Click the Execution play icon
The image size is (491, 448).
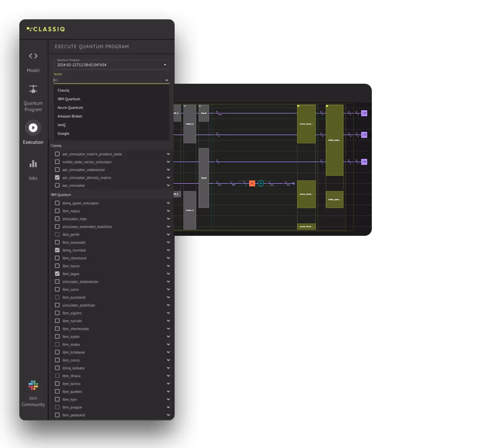point(33,128)
